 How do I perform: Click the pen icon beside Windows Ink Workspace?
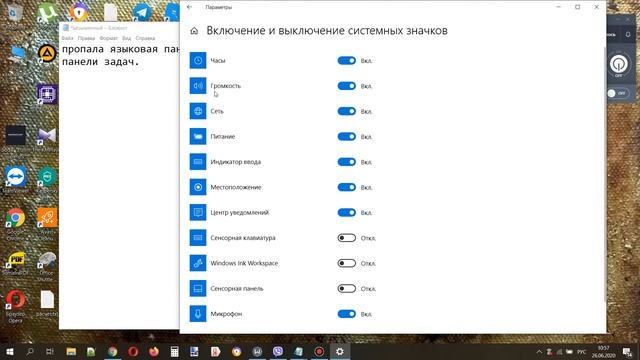pyautogui.click(x=198, y=263)
